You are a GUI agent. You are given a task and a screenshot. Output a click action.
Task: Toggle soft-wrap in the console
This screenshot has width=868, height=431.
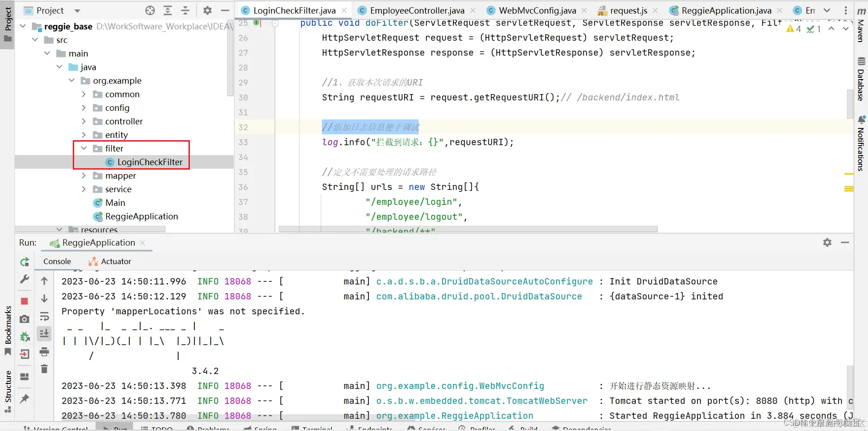pos(44,316)
